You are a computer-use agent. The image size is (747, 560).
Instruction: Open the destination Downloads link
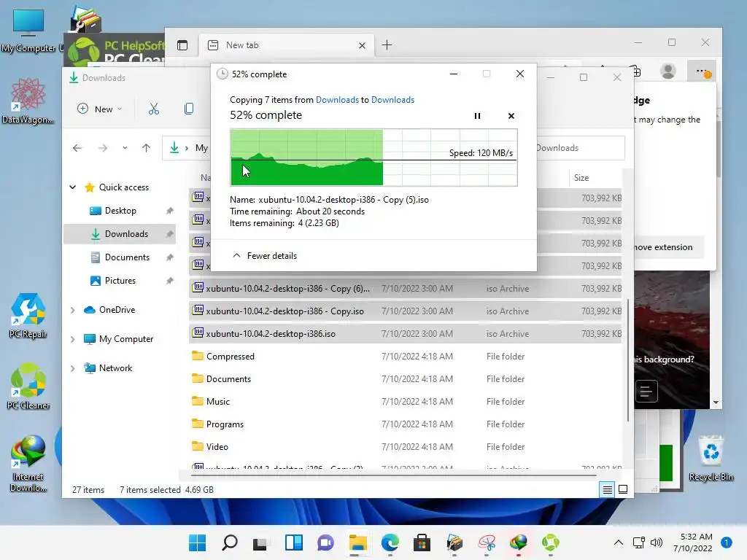[392, 99]
